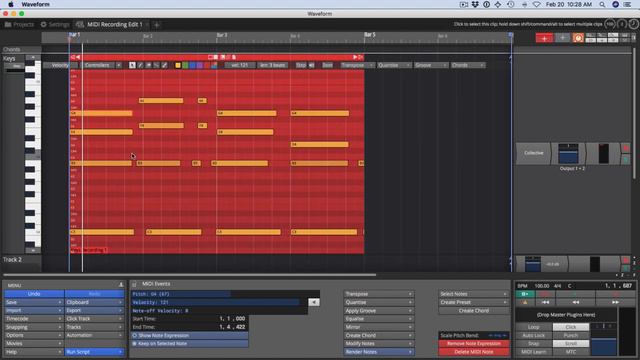Click the MIDI Learn button
The image size is (640, 360).
533,352
